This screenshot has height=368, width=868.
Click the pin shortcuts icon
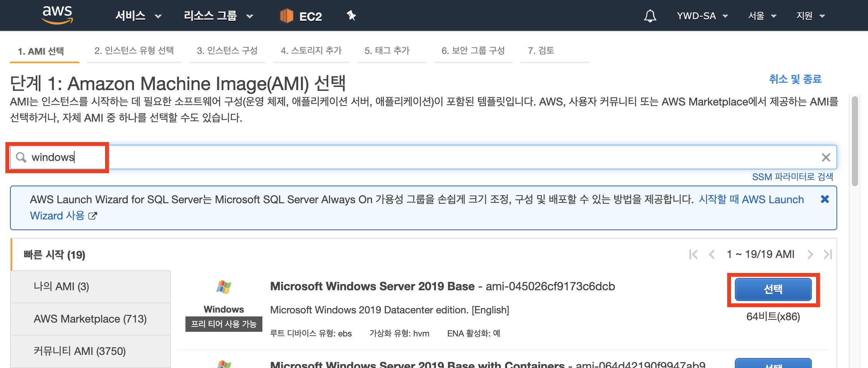pyautogui.click(x=351, y=16)
